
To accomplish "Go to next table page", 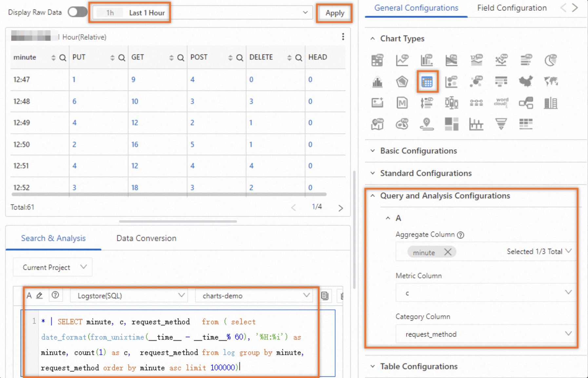I will coord(341,208).
